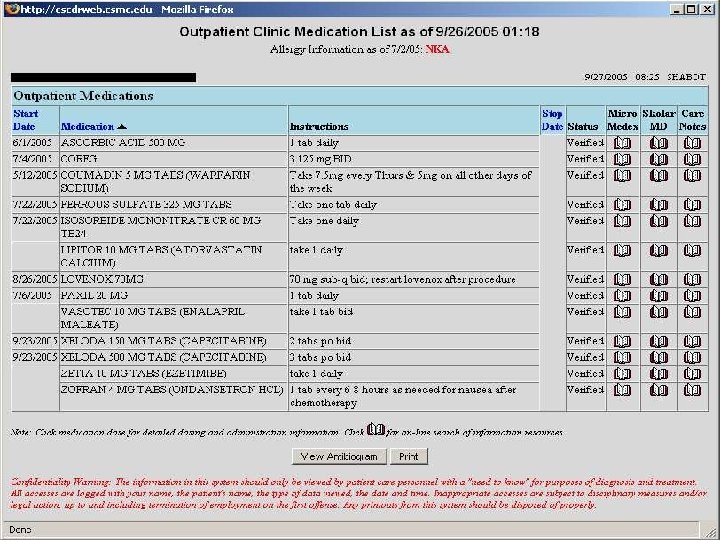Open Micro Medex icon for Zetia
720x540 pixels.
(x=622, y=373)
